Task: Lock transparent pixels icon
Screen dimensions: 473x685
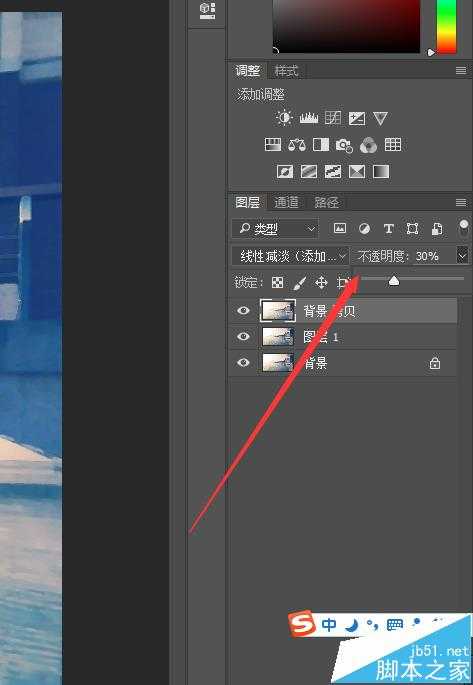Action: pyautogui.click(x=277, y=283)
